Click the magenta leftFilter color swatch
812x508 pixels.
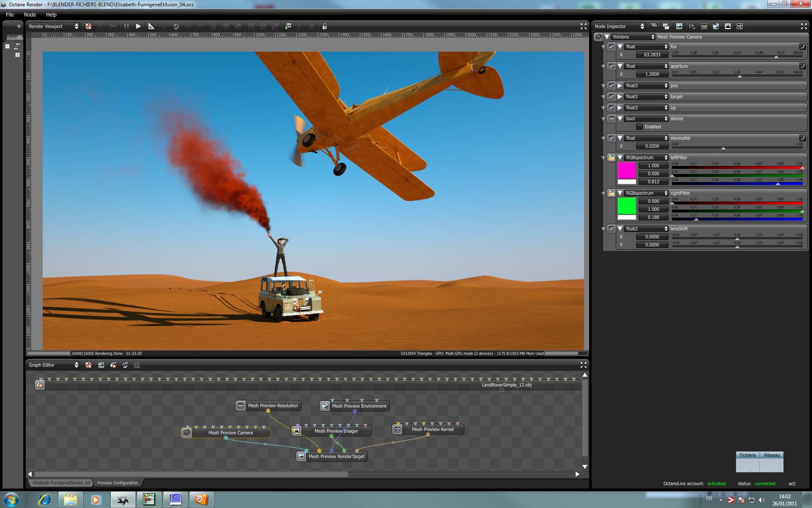(626, 170)
